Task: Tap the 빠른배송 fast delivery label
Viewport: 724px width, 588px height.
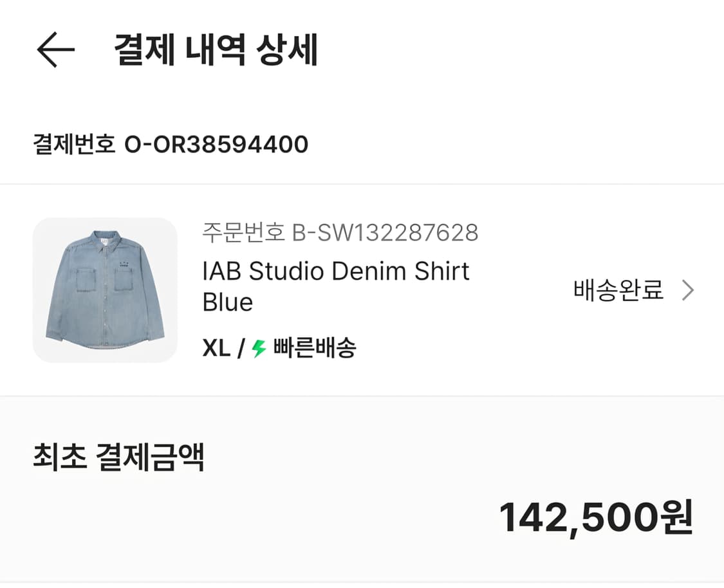Action: click(x=315, y=349)
